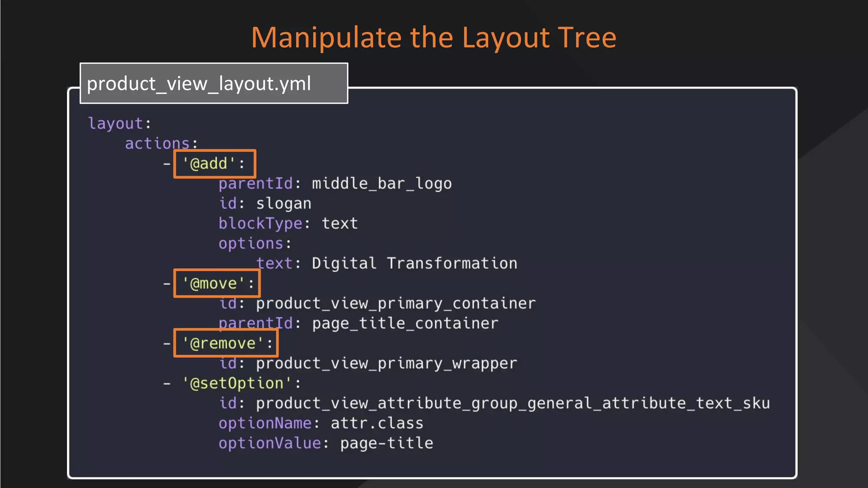The width and height of the screenshot is (868, 488).
Task: Click the 'options:' key under @add
Action: click(255, 244)
